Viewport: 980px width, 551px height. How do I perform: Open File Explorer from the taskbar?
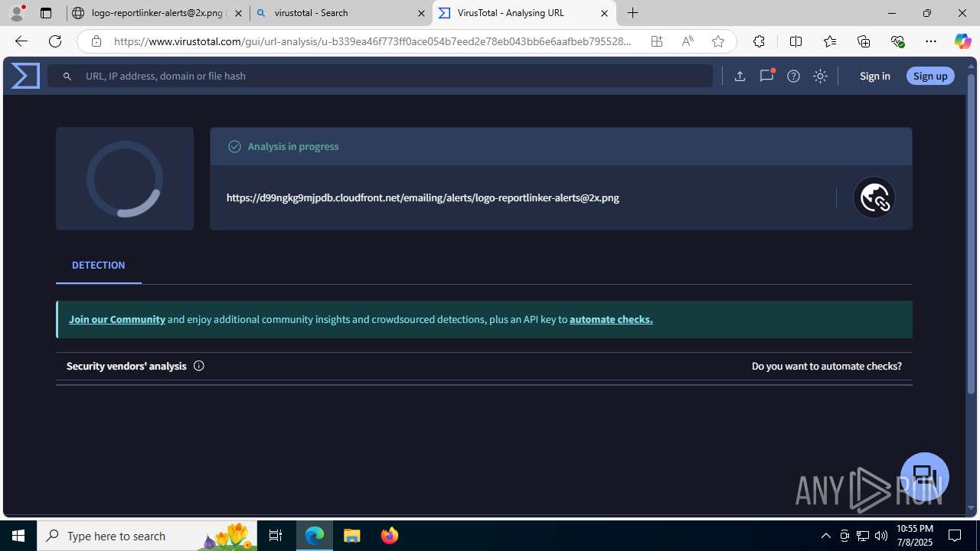tap(352, 536)
